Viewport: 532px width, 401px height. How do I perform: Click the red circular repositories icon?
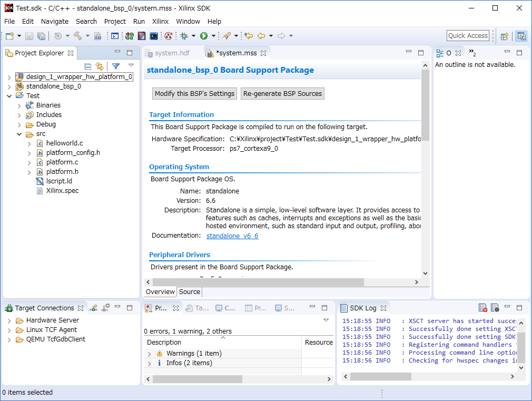click(168, 36)
